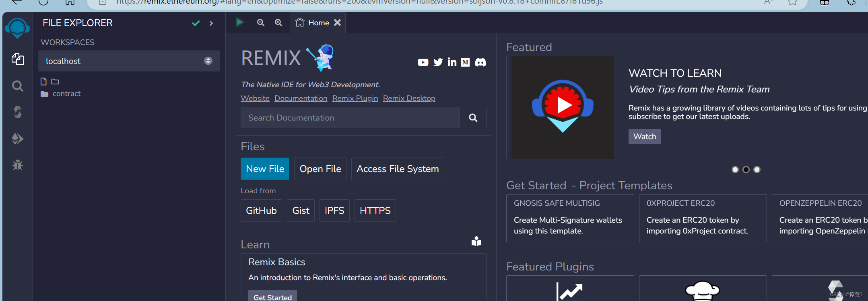The width and height of the screenshot is (868, 301).
Task: Load from GitHub
Action: tap(261, 211)
